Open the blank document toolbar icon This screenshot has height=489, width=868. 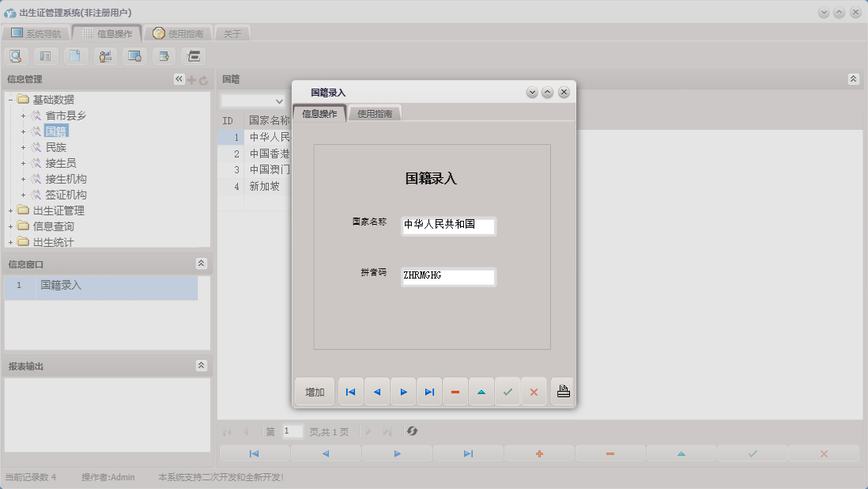point(74,55)
